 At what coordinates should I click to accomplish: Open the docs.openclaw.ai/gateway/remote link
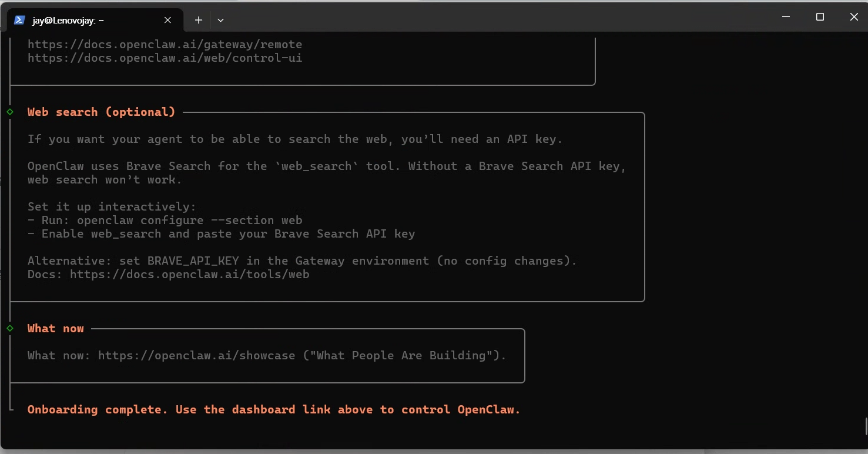coord(165,44)
